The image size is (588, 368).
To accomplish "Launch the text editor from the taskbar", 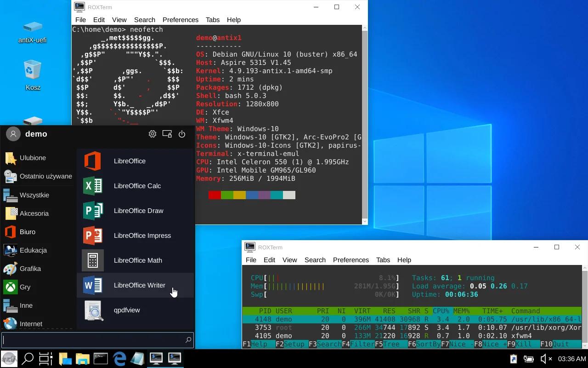I will pyautogui.click(x=137, y=358).
